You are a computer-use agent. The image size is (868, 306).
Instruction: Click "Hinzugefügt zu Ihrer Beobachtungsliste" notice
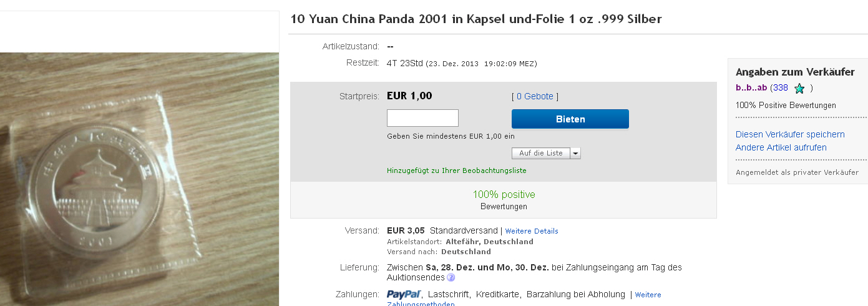[x=456, y=170]
